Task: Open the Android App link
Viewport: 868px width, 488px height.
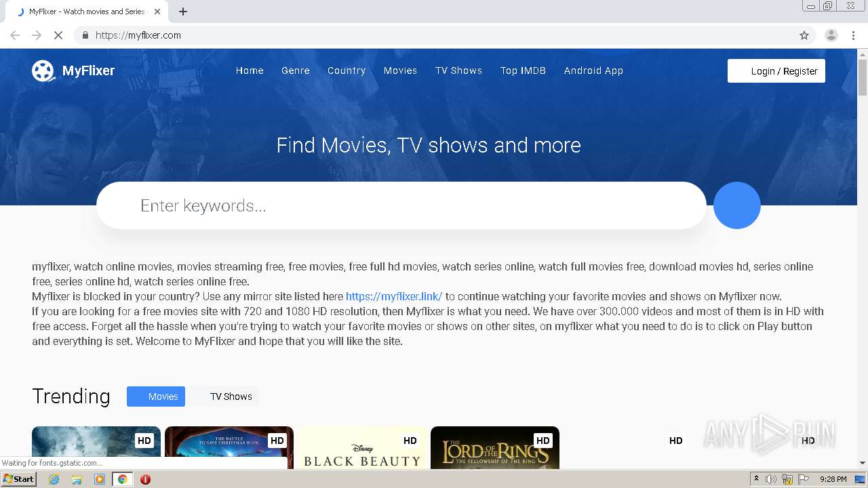Action: (593, 70)
